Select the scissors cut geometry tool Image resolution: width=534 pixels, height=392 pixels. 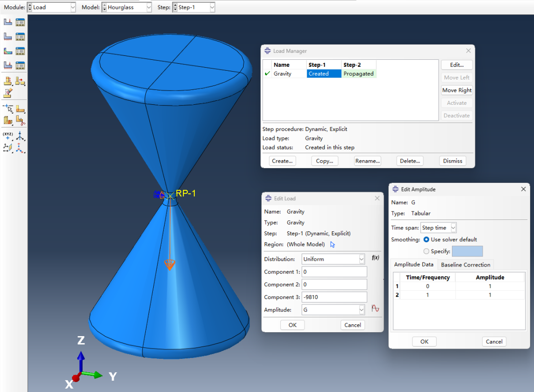[20, 120]
